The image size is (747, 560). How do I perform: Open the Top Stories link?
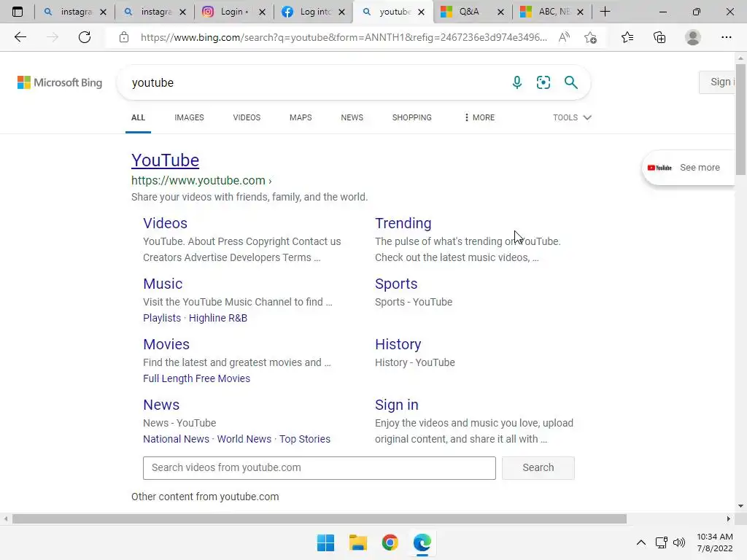coord(305,439)
